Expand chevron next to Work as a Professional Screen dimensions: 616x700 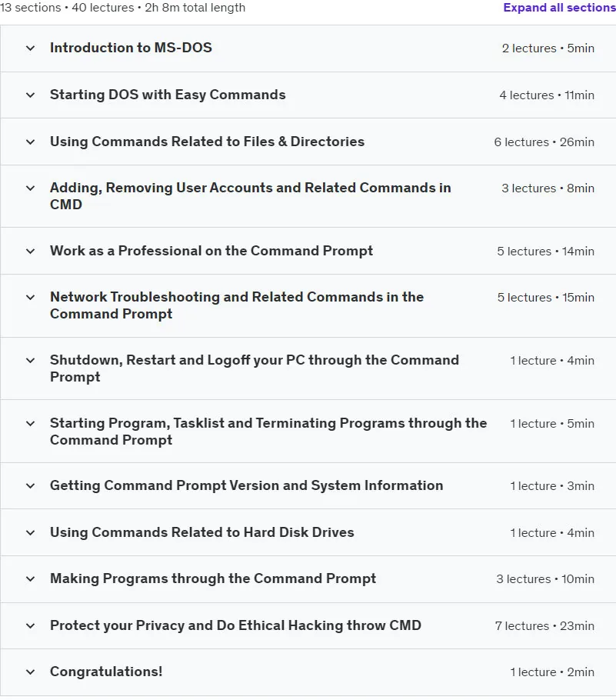point(30,252)
